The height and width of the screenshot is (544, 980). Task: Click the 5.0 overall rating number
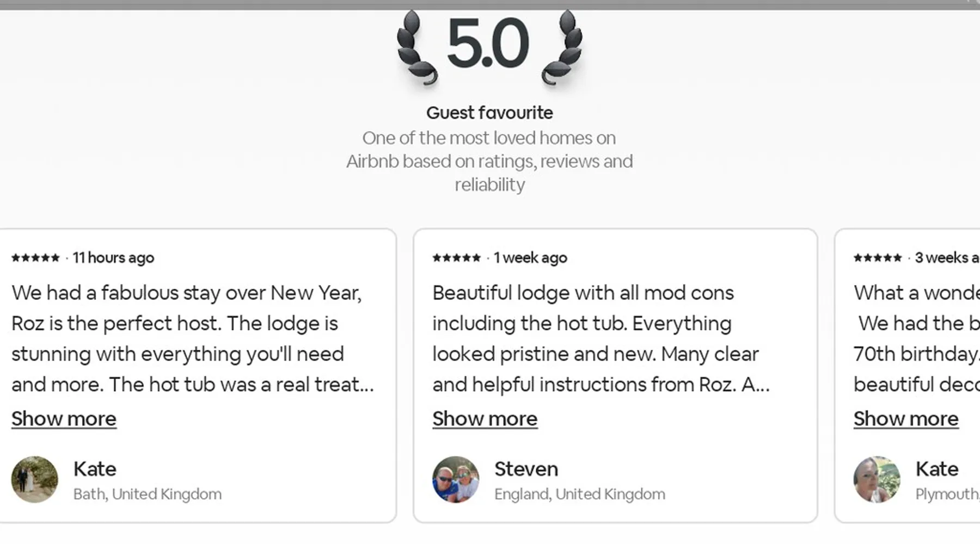click(x=488, y=44)
